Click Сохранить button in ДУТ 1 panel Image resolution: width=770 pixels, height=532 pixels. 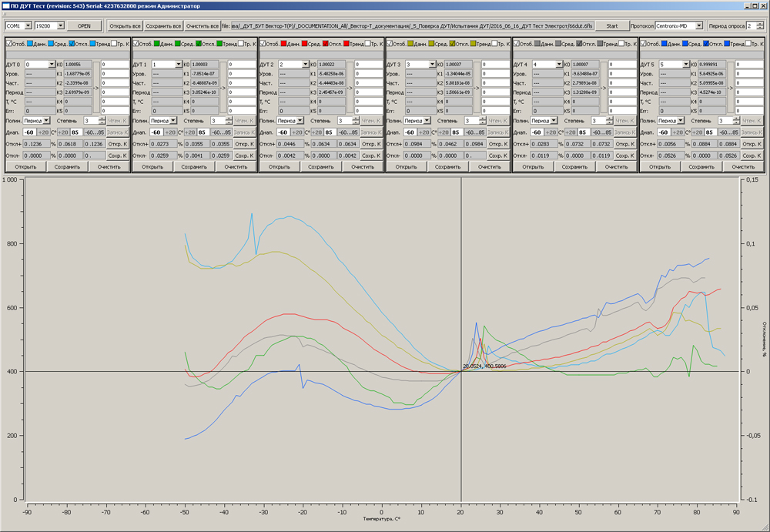(194, 166)
